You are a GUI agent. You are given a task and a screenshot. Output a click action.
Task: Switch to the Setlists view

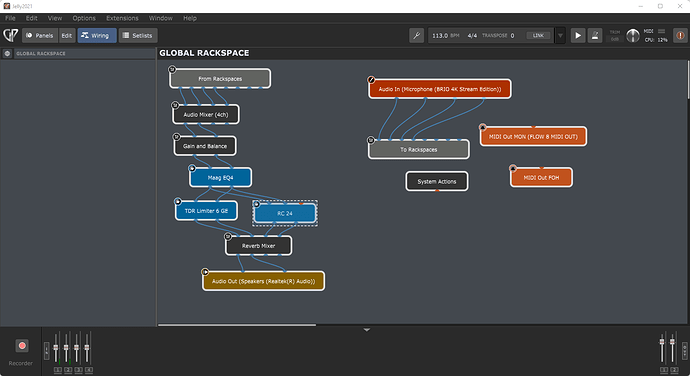[138, 36]
